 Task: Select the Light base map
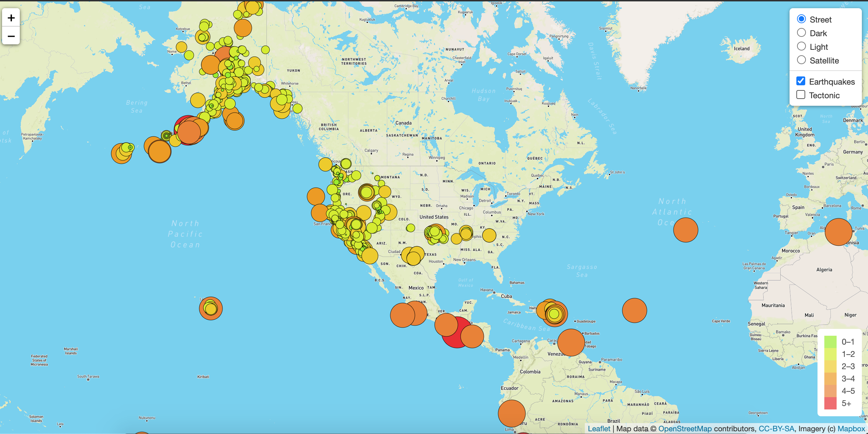pyautogui.click(x=801, y=46)
